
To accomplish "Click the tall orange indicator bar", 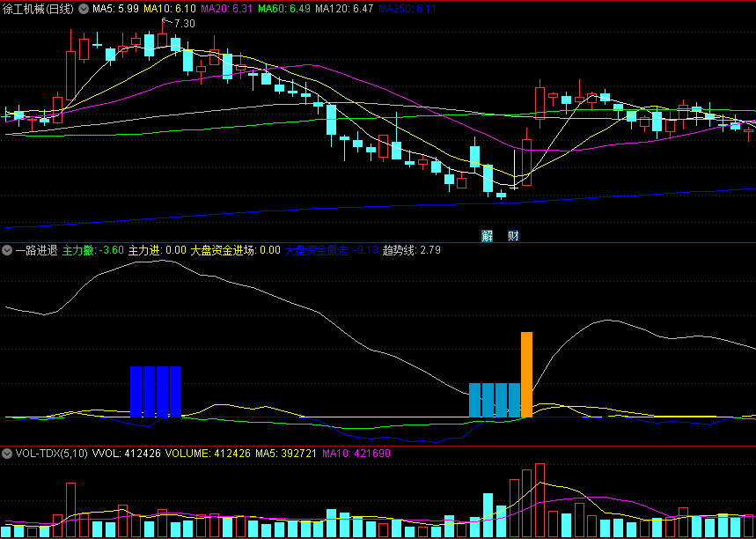I will 526,374.
